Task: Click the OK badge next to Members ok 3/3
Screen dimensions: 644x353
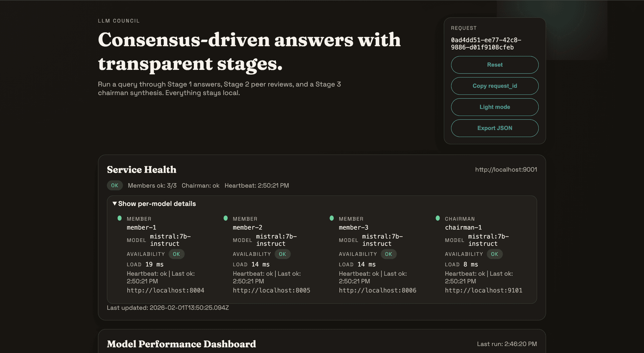Action: (115, 185)
